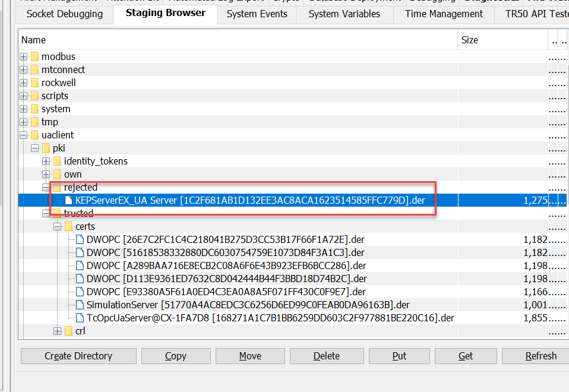This screenshot has height=392, width=569.
Task: Click the certs folder icon
Action: click(69, 226)
